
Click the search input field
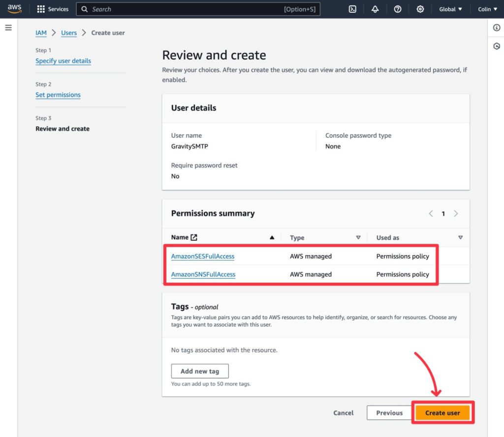(x=197, y=9)
